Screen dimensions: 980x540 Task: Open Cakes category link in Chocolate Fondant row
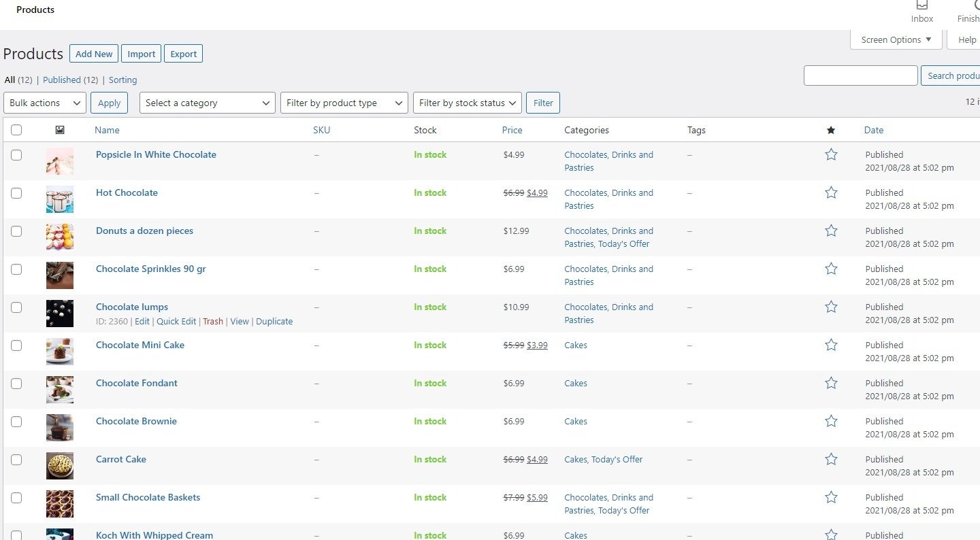pos(576,383)
